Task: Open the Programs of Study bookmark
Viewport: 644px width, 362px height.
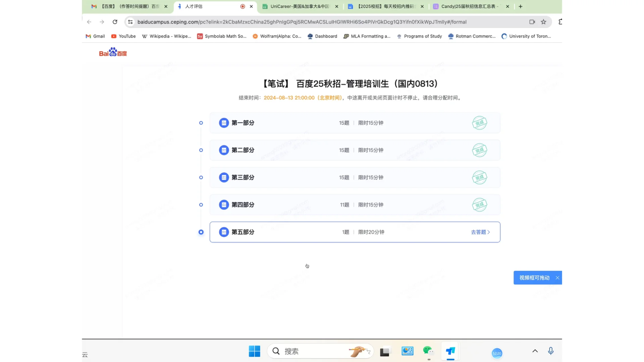Action: 419,36
